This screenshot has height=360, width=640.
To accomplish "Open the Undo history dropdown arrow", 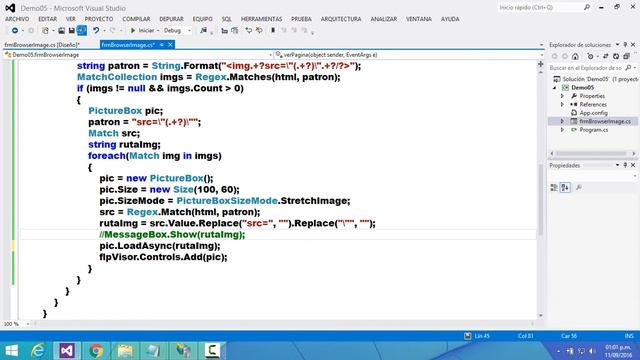I will pyautogui.click(x=104, y=31).
